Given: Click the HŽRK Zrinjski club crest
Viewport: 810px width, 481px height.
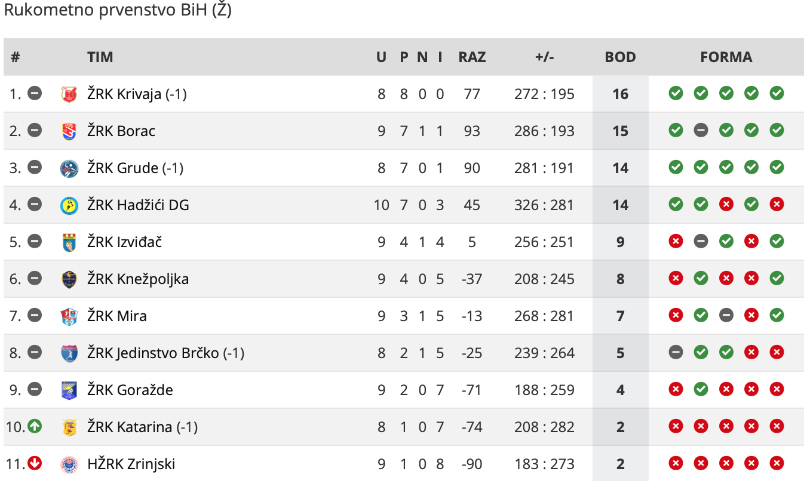Looking at the screenshot, I should [x=69, y=464].
